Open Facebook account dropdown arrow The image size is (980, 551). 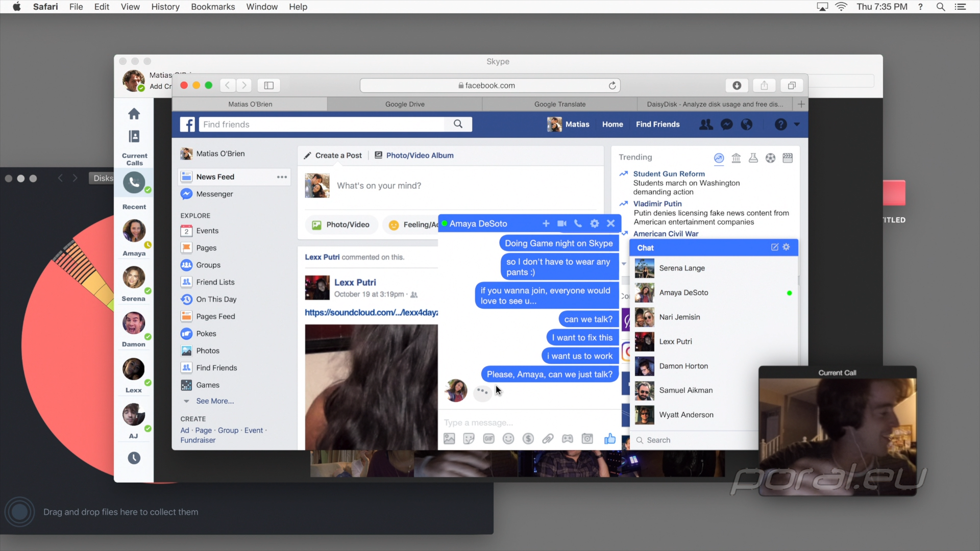coord(797,124)
